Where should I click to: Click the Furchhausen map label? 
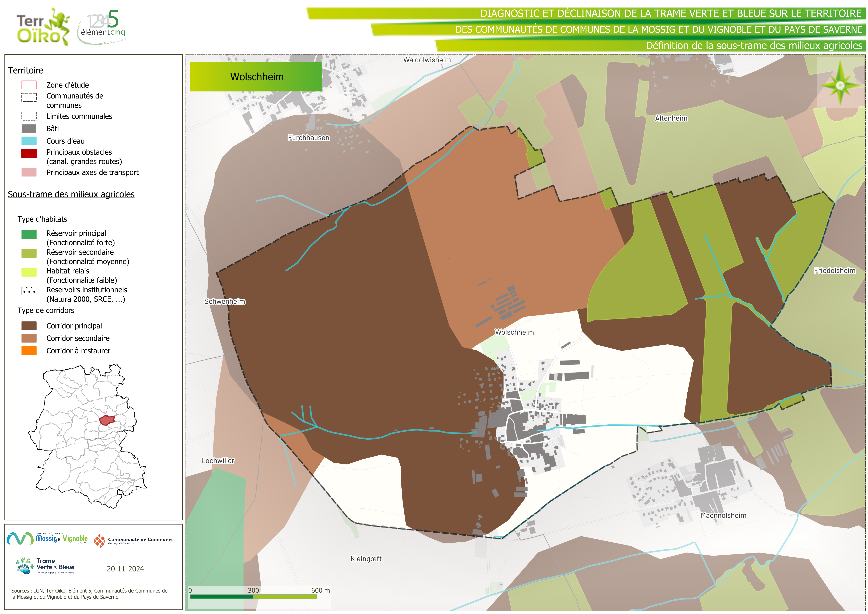click(x=309, y=138)
